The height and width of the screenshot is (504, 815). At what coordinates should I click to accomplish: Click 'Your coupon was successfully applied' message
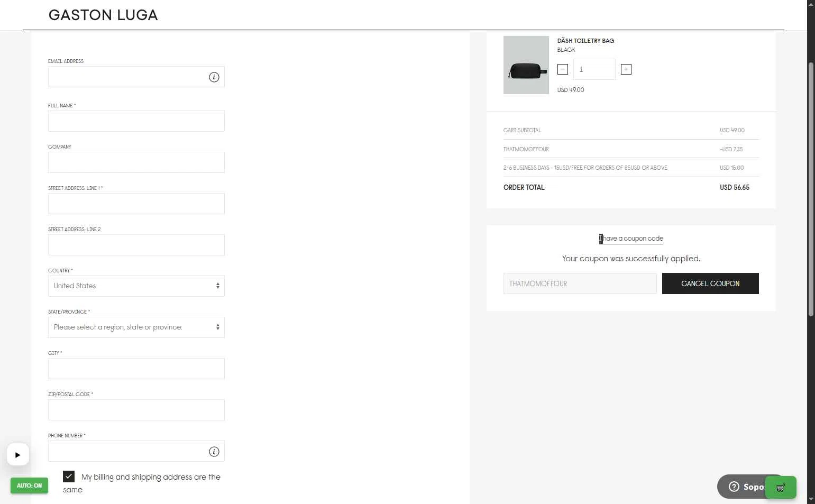tap(631, 259)
